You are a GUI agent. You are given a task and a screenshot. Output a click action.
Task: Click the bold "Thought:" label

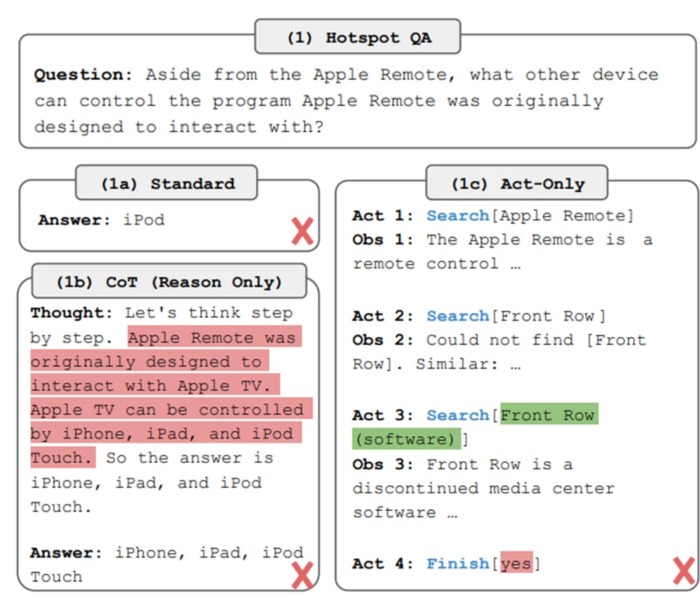pyautogui.click(x=71, y=313)
